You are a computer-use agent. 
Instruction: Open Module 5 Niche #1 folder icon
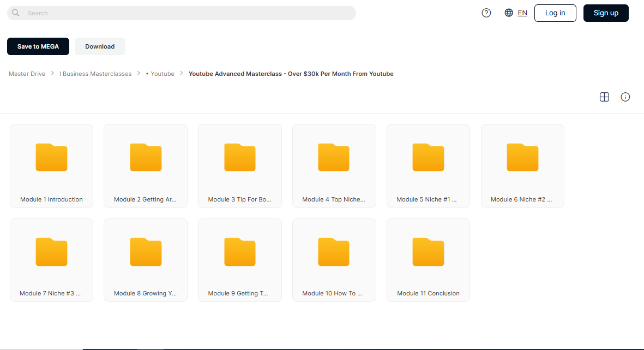click(x=429, y=157)
